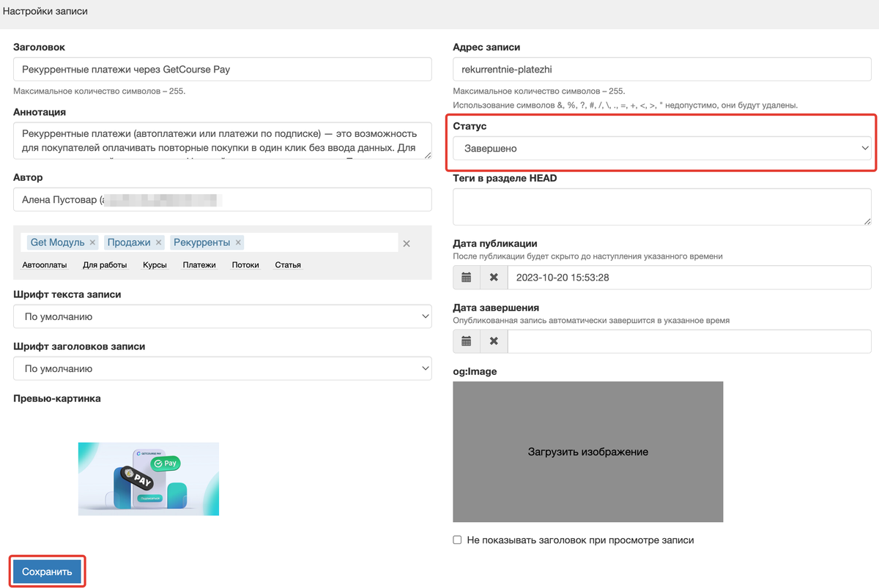Focus the Теги в разделе HEAD textarea
The width and height of the screenshot is (879, 588).
tap(662, 206)
